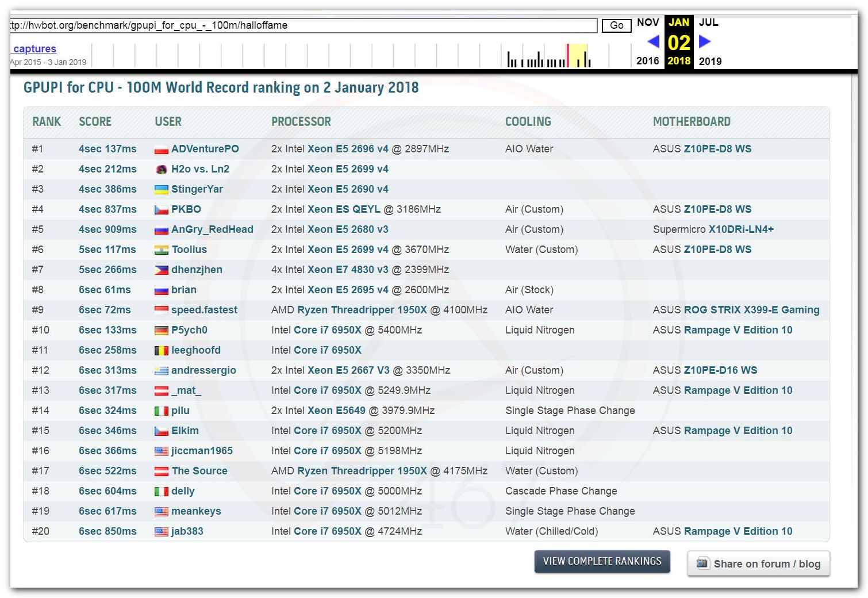Image resolution: width=868 pixels, height=598 pixels.
Task: Open X10DRi-LN4+ motherboard link
Action: point(742,229)
